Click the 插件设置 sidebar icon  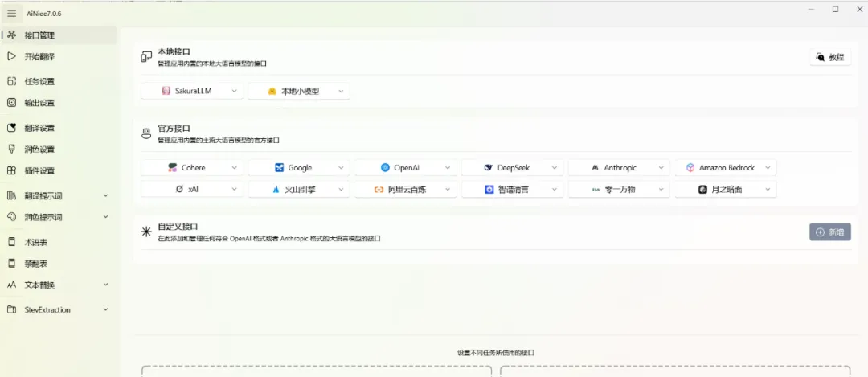[11, 170]
